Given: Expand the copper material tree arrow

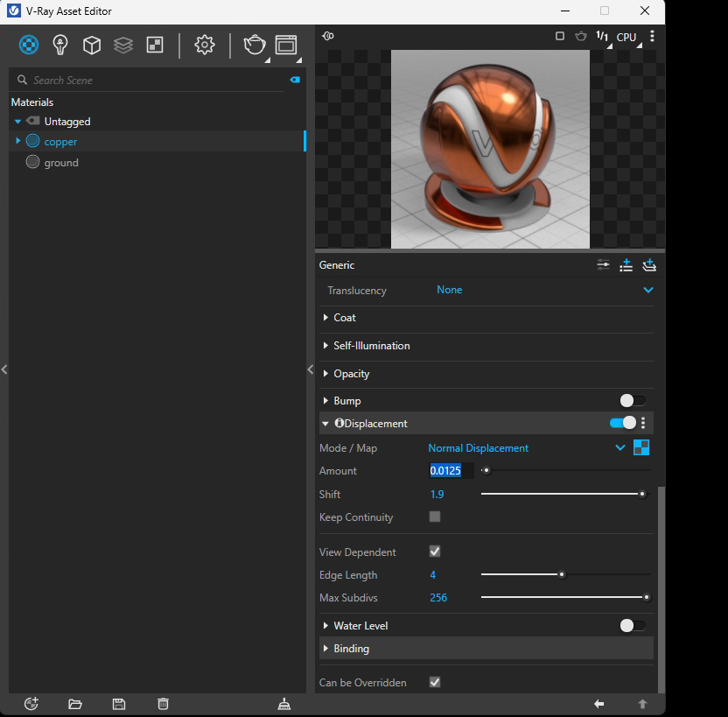Looking at the screenshot, I should tap(18, 141).
